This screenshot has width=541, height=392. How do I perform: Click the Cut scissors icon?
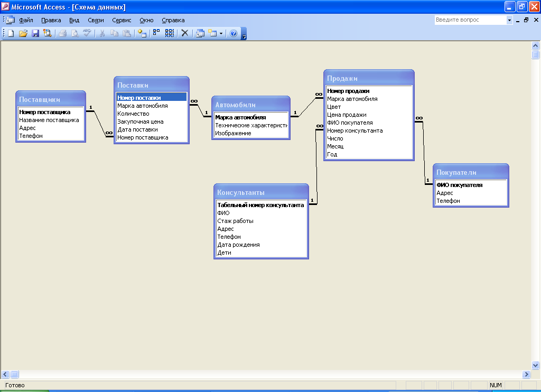coord(102,33)
